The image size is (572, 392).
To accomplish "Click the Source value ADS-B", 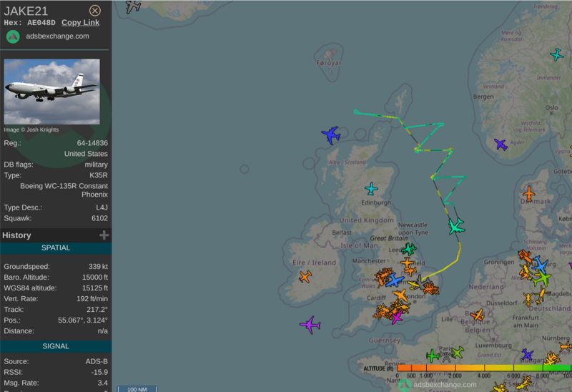I will (x=97, y=361).
